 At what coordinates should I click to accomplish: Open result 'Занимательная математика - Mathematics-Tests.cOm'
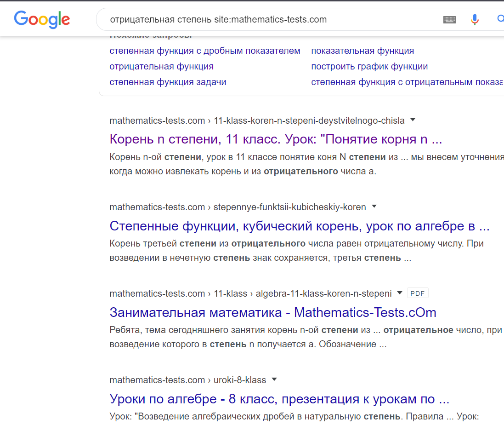(x=273, y=312)
